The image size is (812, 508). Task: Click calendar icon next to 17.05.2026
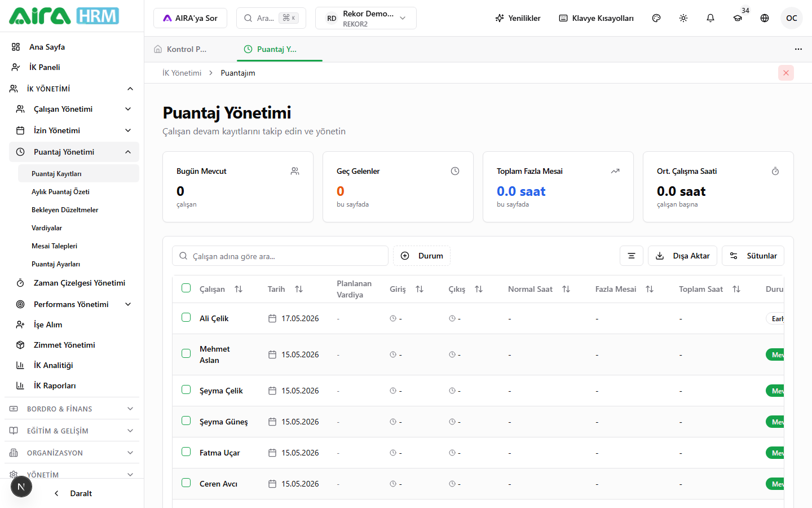272,318
